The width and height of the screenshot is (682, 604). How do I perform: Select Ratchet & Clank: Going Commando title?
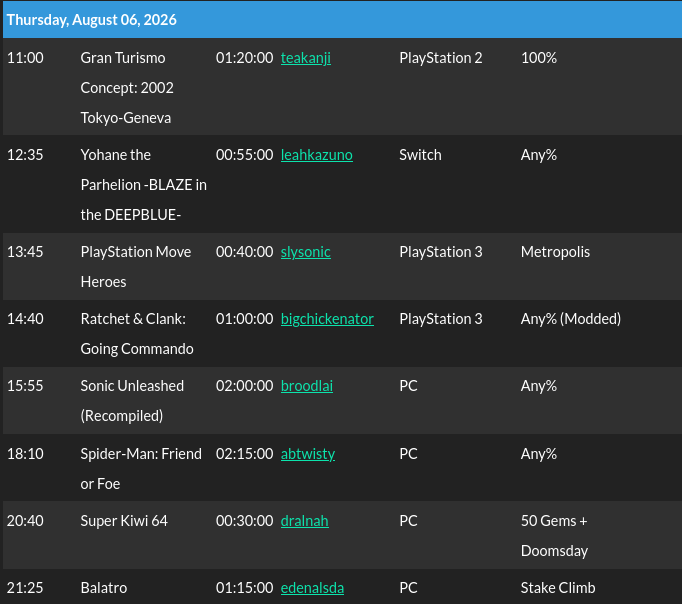137,334
